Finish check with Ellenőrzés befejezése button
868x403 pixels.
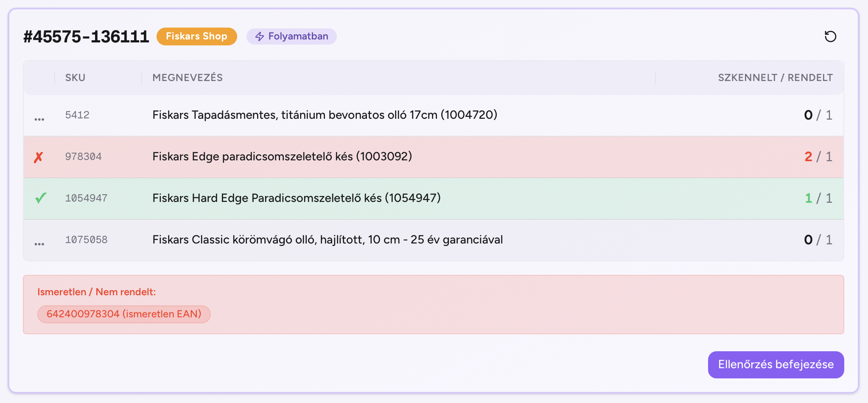click(x=776, y=365)
